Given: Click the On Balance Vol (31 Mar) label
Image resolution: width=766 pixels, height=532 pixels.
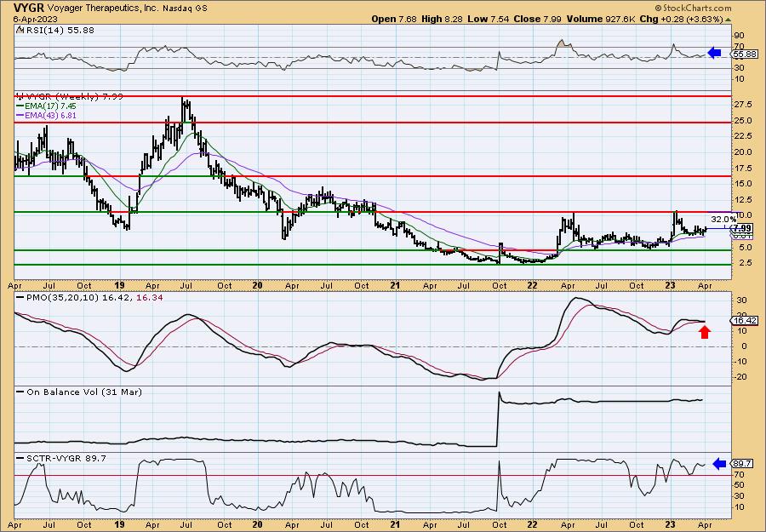Looking at the screenshot, I should coord(84,392).
